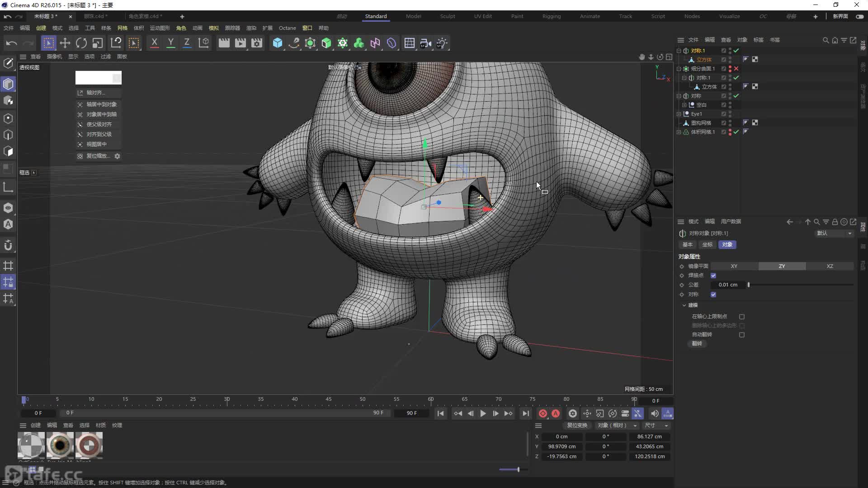Screen dimensions: 868x488
Task: Open the Render Settings clapperboard gear icon
Action: point(257,43)
